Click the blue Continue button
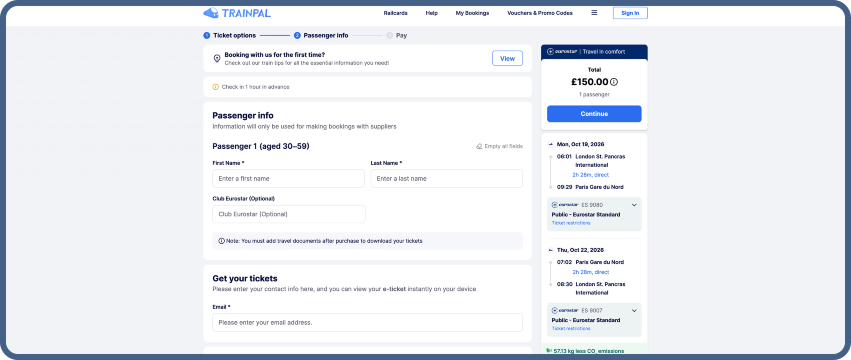Image resolution: width=851 pixels, height=360 pixels. coord(594,114)
